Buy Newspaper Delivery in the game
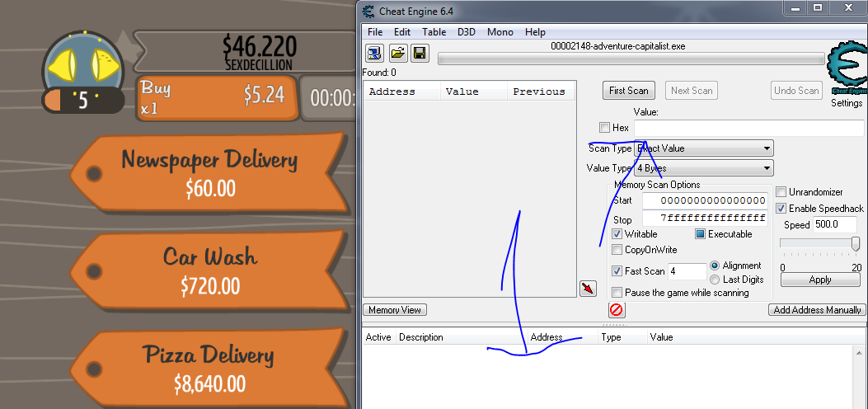This screenshot has width=868, height=409. coord(209,172)
